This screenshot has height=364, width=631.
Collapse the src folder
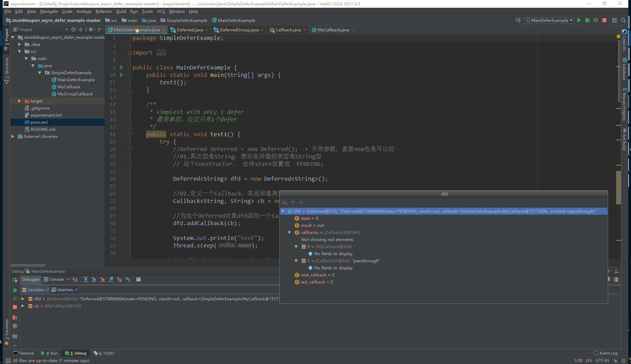click(20, 52)
